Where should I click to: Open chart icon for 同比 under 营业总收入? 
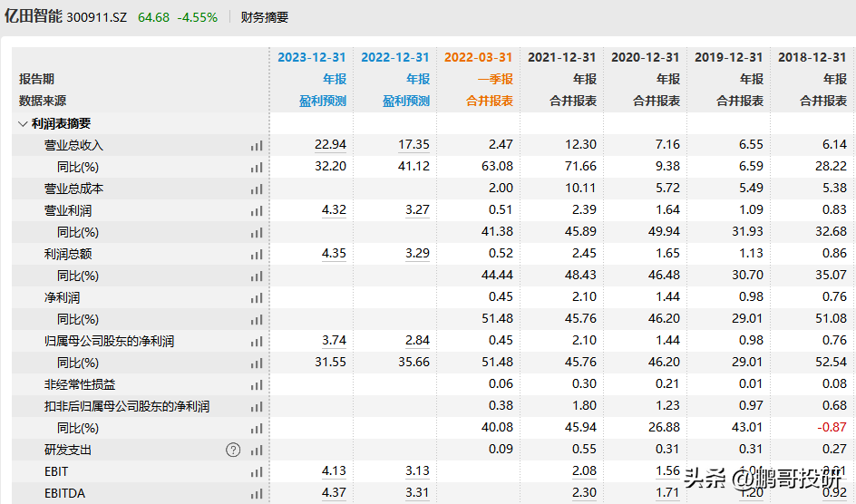click(x=257, y=168)
